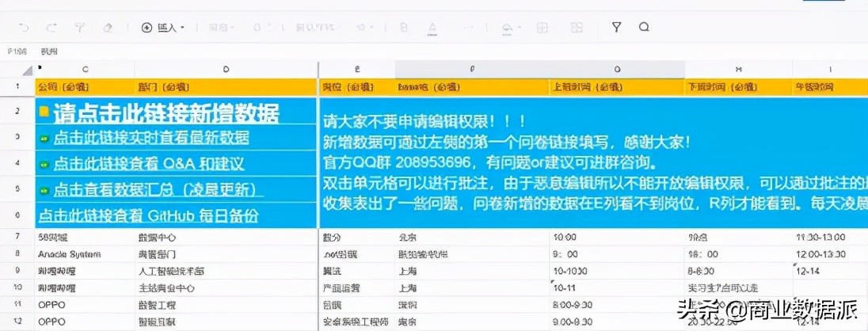Click the merge cells icon
The image size is (868, 331).
tap(577, 28)
